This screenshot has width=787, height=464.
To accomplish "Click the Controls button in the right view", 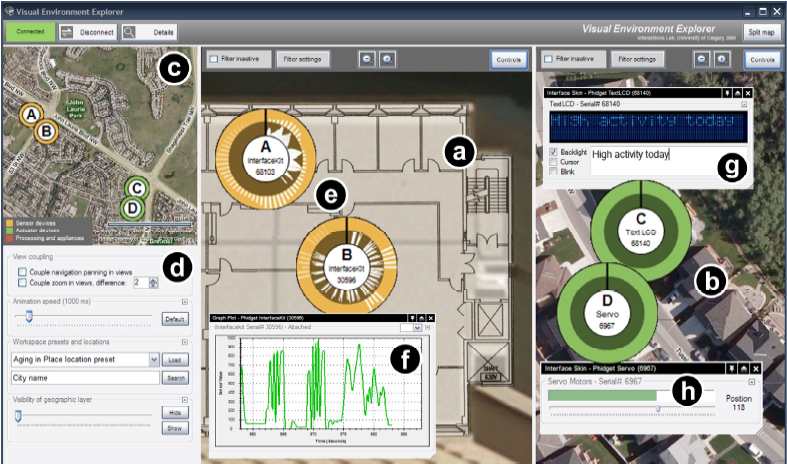I will pos(762,59).
